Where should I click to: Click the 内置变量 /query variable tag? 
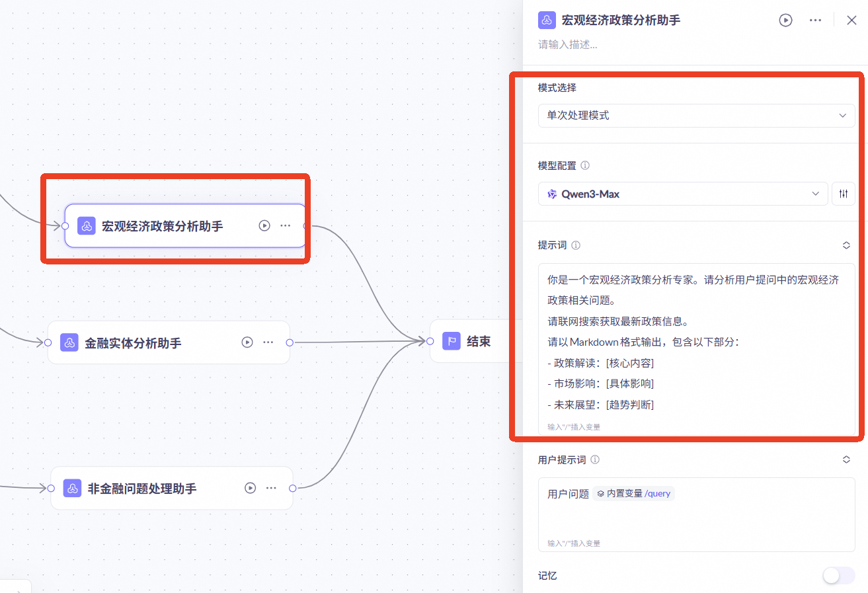coord(633,494)
